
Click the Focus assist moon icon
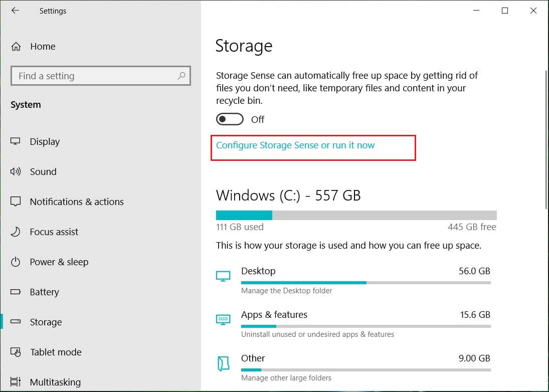(x=16, y=232)
